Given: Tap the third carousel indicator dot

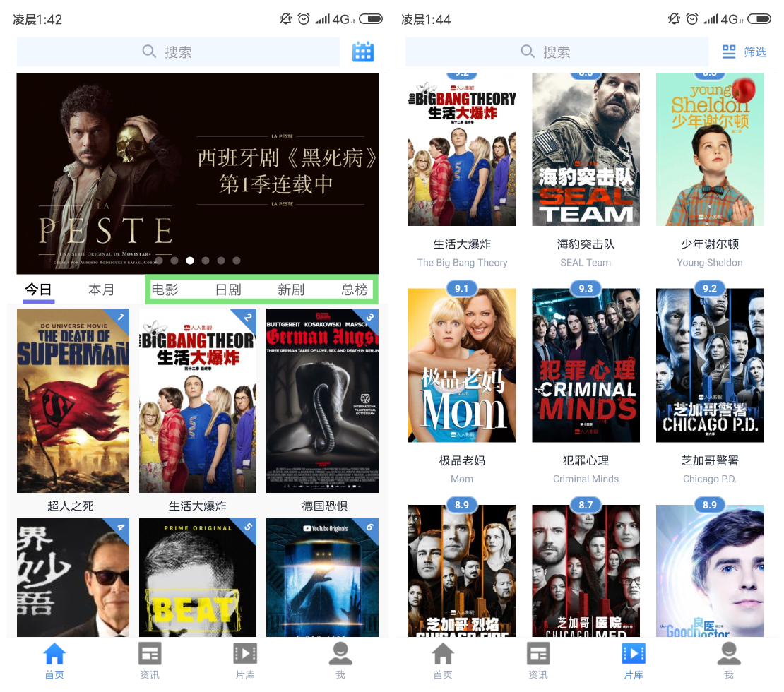Looking at the screenshot, I should point(189,261).
